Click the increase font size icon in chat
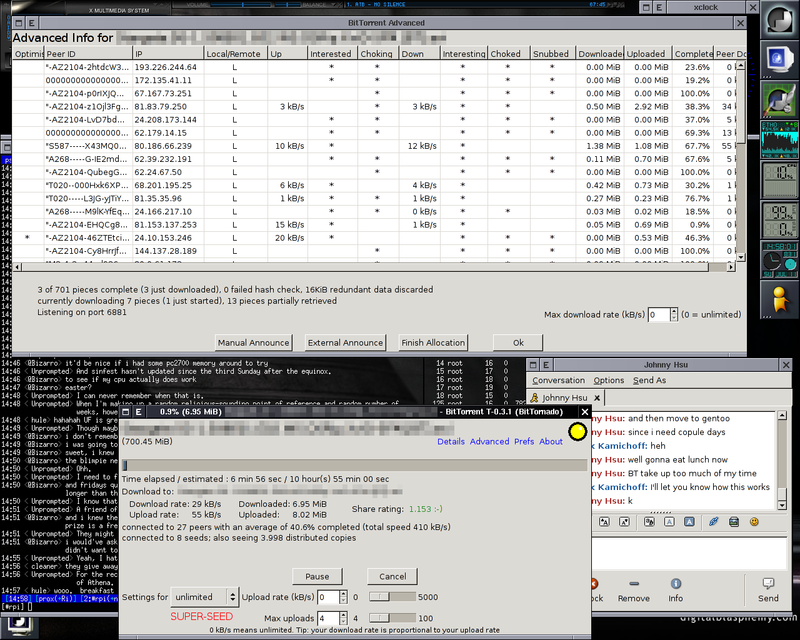Screen dimensions: 800x640 tap(624, 522)
